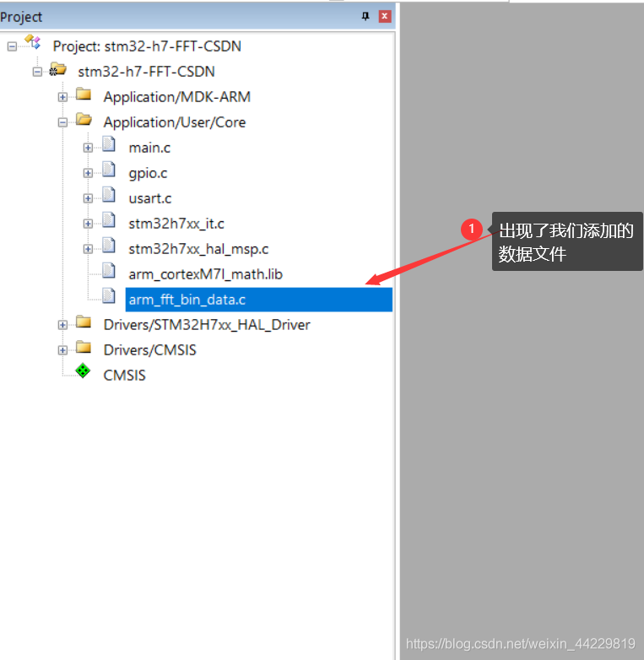Image resolution: width=644 pixels, height=660 pixels.
Task: Expand usart.c dependencies
Action: coord(88,198)
